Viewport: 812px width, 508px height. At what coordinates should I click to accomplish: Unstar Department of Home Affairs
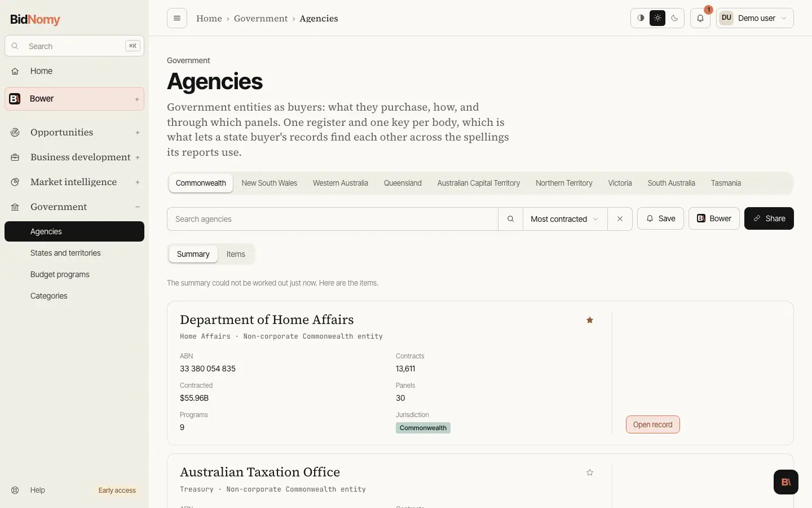pos(590,320)
